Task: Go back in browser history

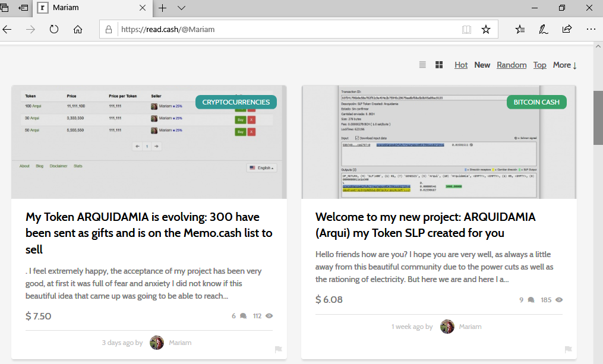Action: point(7,30)
